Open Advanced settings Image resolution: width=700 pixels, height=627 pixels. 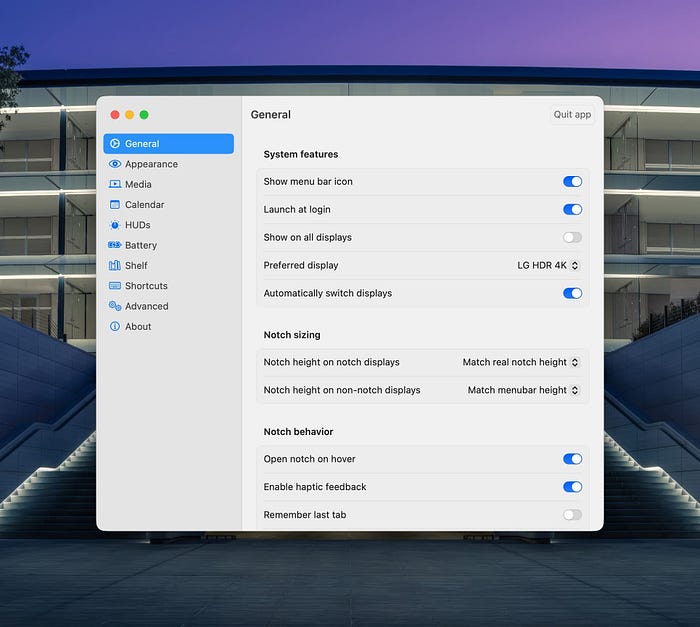[x=168, y=306]
